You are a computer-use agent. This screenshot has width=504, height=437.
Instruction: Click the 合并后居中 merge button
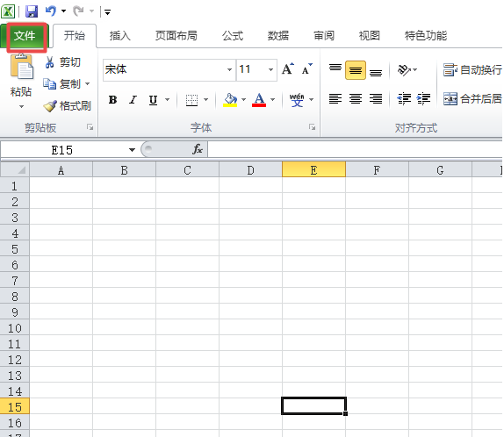coord(472,98)
